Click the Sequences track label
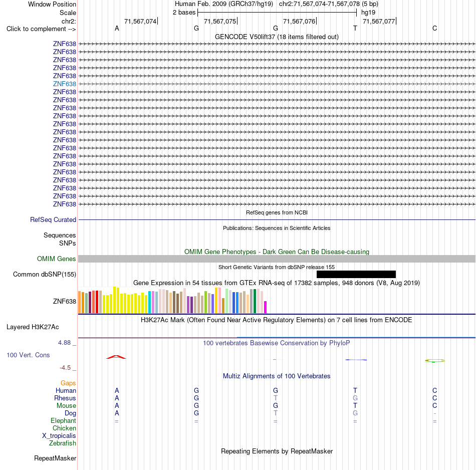476x470 pixels. coord(60,236)
